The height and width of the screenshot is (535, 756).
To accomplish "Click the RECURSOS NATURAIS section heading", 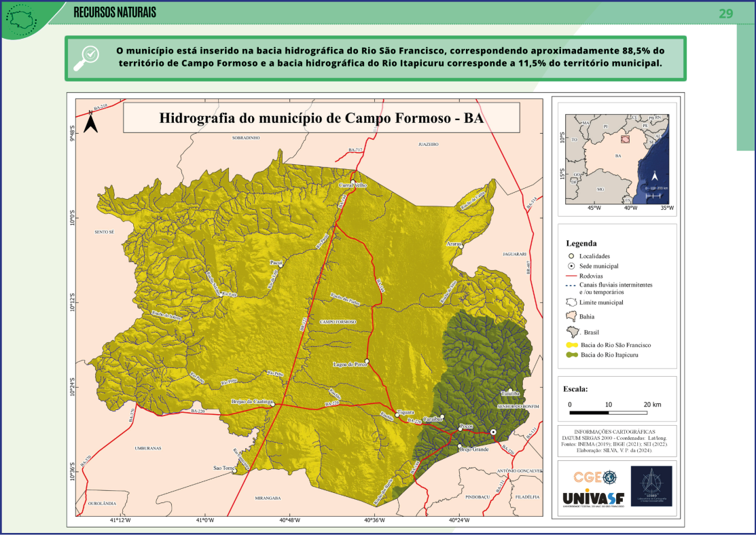I will (x=114, y=13).
